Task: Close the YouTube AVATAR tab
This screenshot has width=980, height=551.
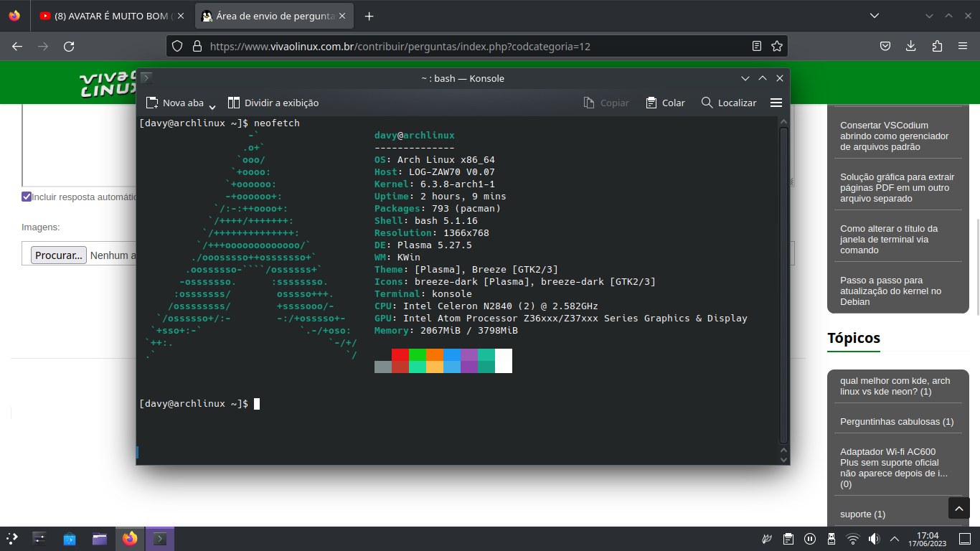Action: point(180,16)
